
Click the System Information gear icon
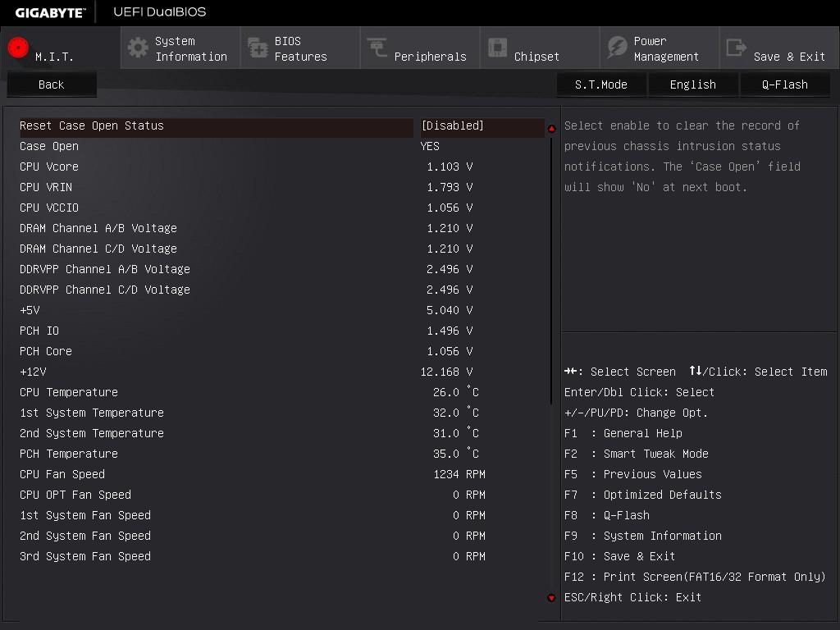point(138,48)
